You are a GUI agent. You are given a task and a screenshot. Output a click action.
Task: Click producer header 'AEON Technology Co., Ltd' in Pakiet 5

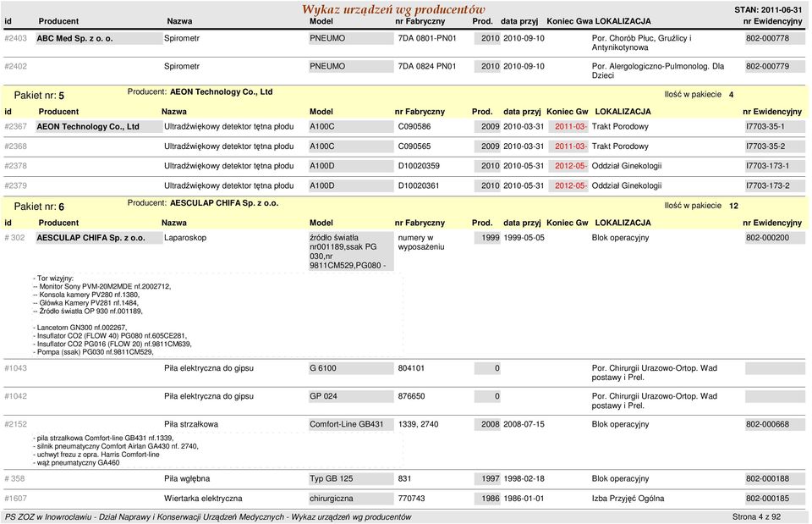(x=221, y=91)
